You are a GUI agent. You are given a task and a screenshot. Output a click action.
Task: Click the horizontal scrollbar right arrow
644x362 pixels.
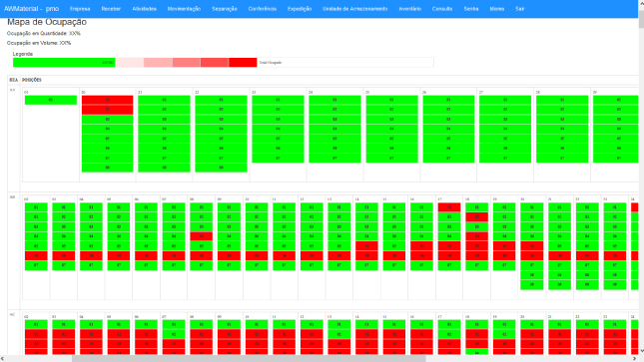coord(635,359)
